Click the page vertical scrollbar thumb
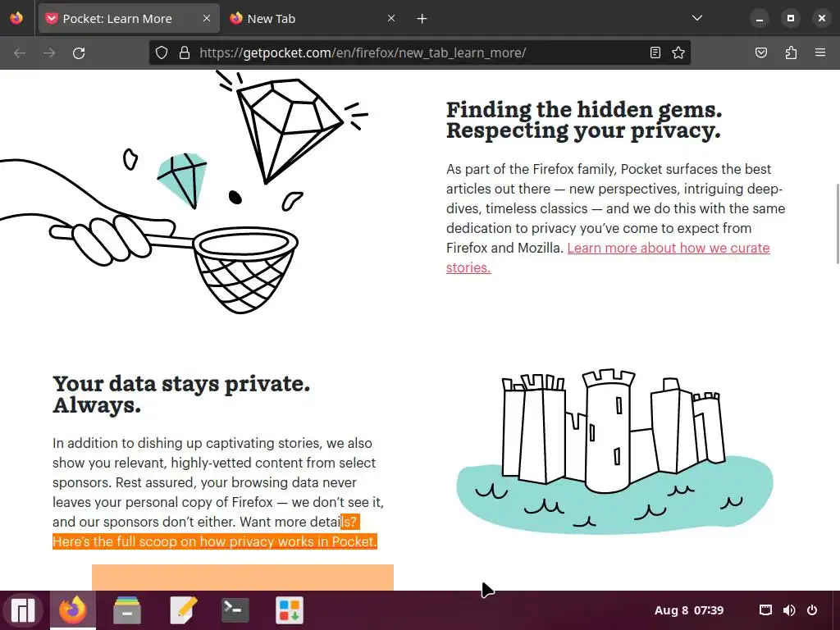Screen dimensions: 840x630 coord(837,223)
